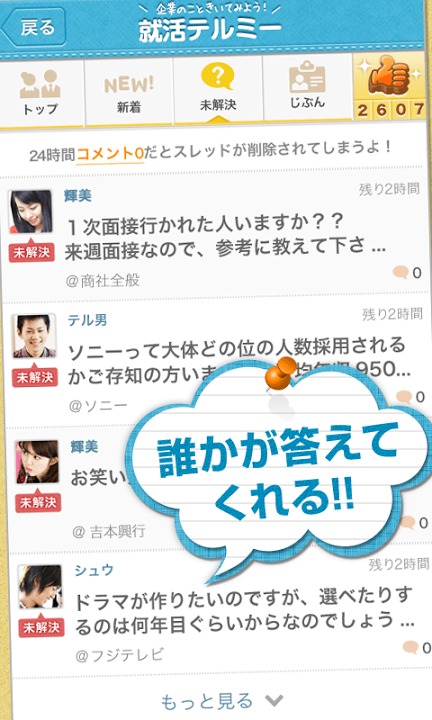Tap テル男's profile photo
Image resolution: width=432 pixels, height=720 pixels.
tap(34, 336)
